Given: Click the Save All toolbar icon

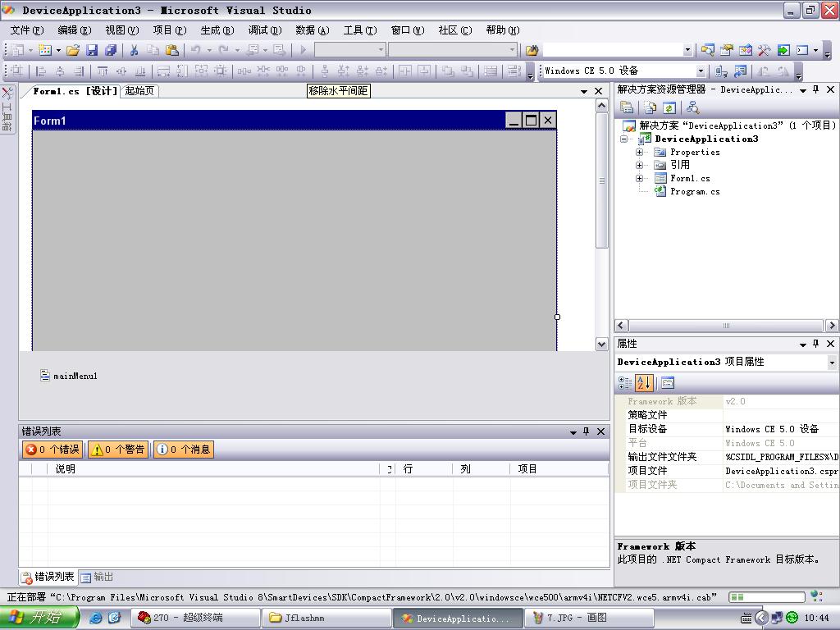Looking at the screenshot, I should pos(111,50).
